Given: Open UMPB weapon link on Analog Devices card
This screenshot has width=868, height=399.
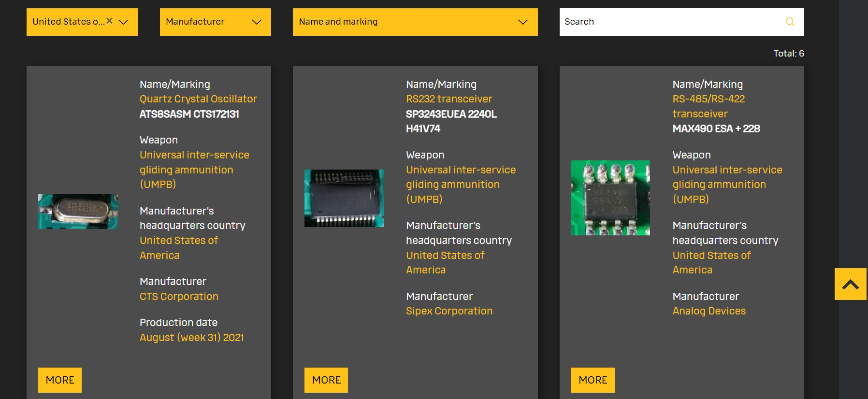Looking at the screenshot, I should tap(727, 185).
